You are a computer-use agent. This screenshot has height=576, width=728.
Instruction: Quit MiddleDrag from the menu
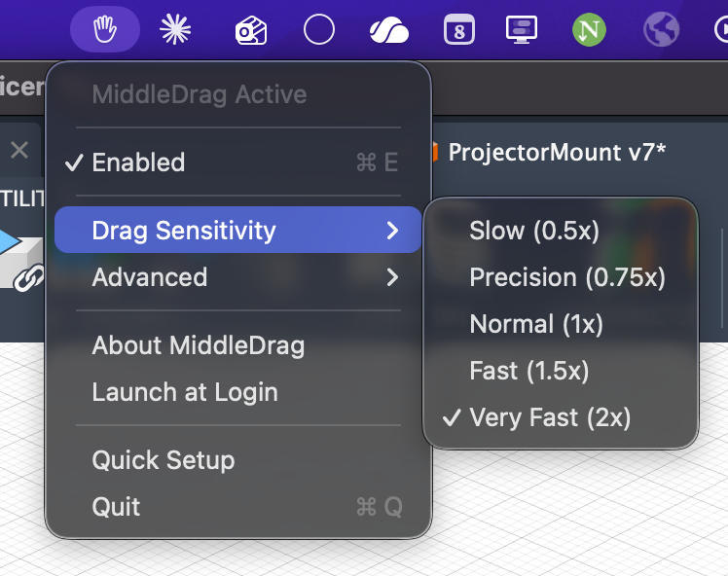117,507
